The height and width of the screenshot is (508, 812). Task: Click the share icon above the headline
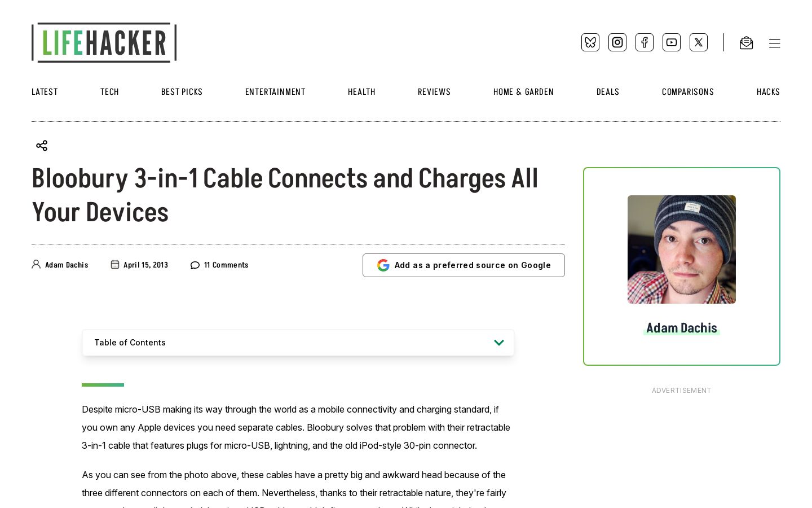click(42, 146)
